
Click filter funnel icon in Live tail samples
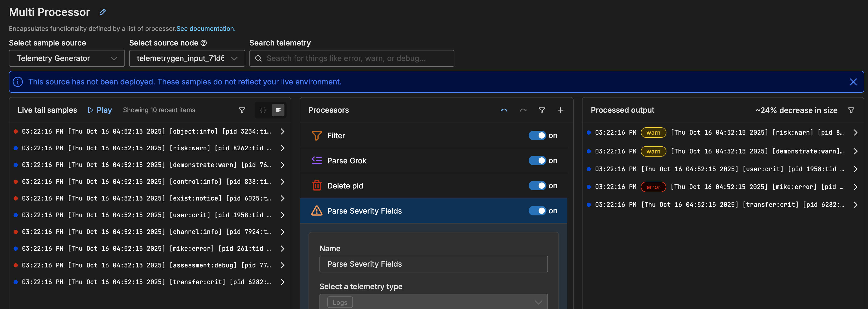click(242, 110)
